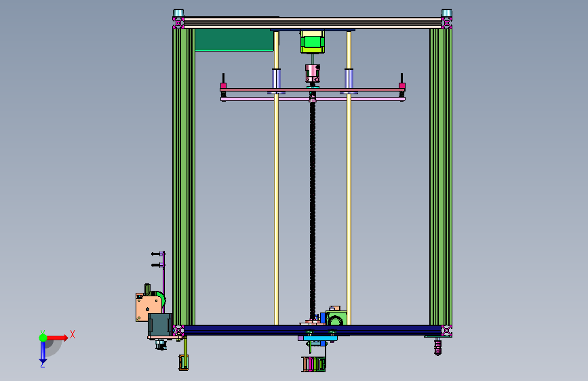Click the red 'X' axis label
Image resolution: width=588 pixels, height=381 pixels.
[x=73, y=334]
